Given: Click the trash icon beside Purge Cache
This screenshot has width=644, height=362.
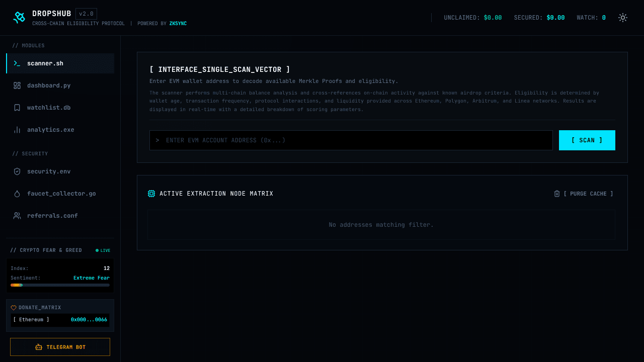Looking at the screenshot, I should pos(557,194).
